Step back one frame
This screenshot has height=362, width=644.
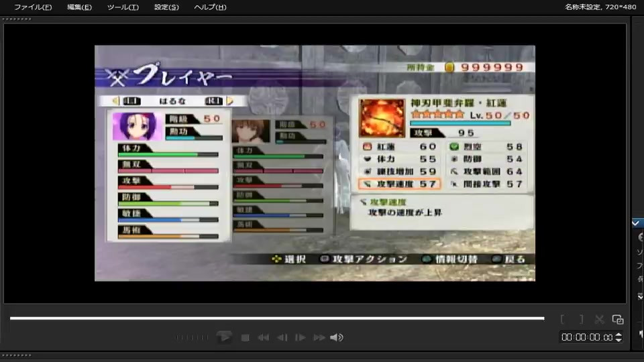pos(282,337)
